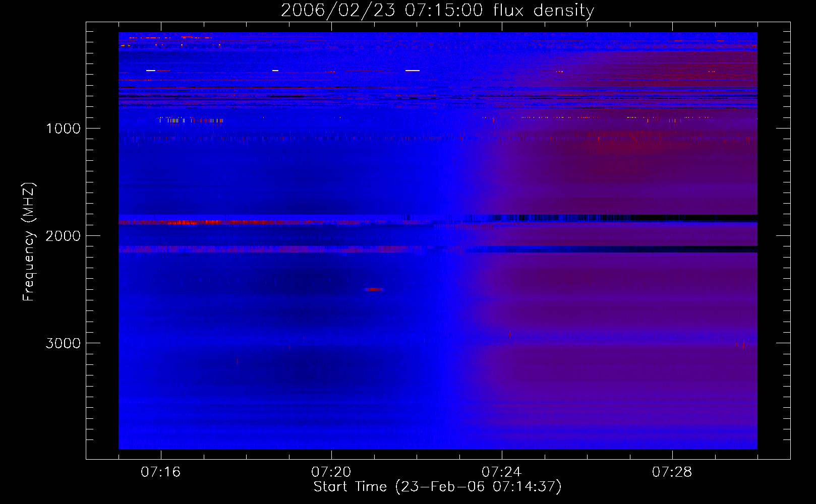Viewport: 816px width, 504px height.
Task: Click the 'Start Time (23-Feb-06 07:14:37)' label
Action: 437,486
